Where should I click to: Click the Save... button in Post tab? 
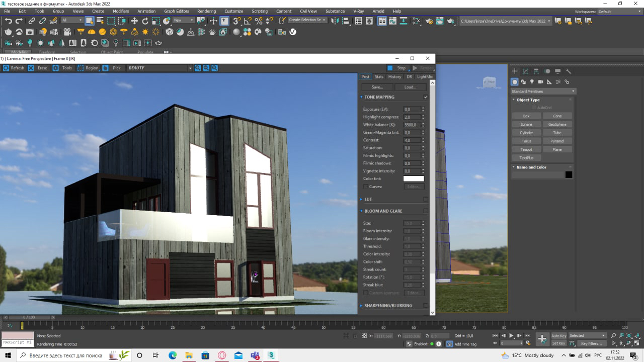pos(377,87)
